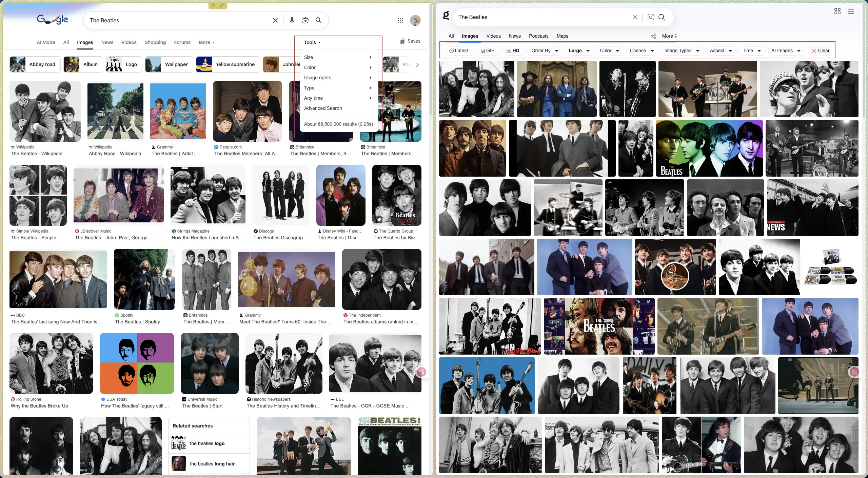This screenshot has height=478, width=868.
Task: Expand the Size submenu in Tools
Action: (x=338, y=57)
